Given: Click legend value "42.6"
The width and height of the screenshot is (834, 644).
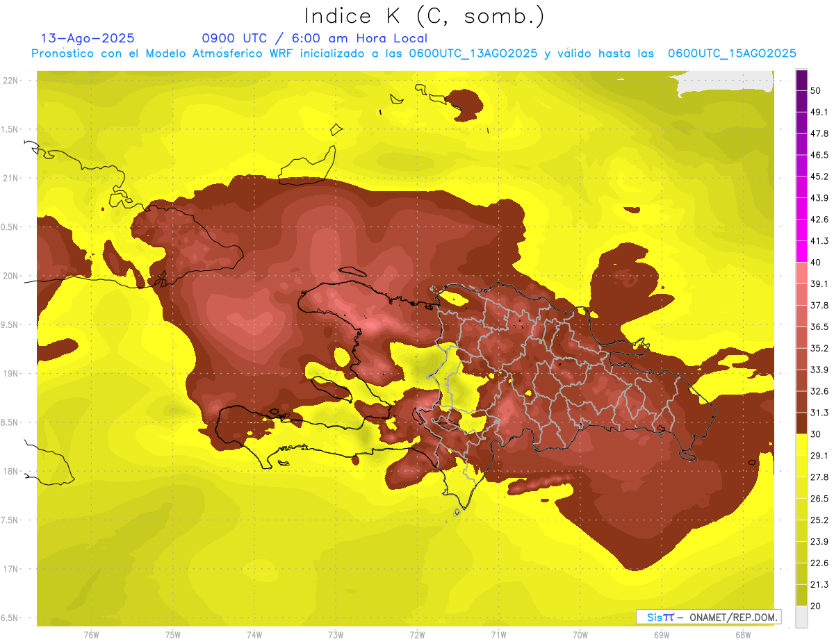Looking at the screenshot, I should pos(819,220).
